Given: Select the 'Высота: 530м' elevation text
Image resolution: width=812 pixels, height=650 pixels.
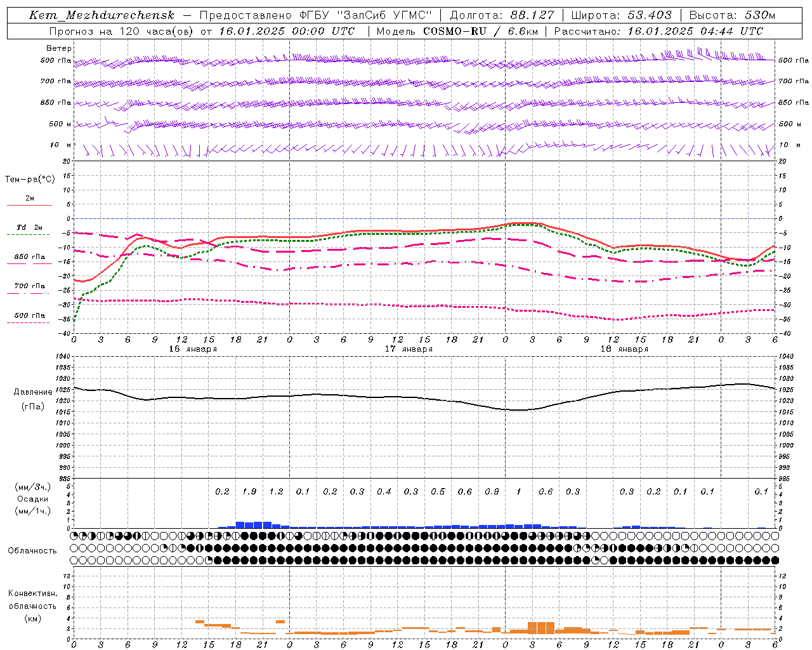Looking at the screenshot, I should pos(732,15).
